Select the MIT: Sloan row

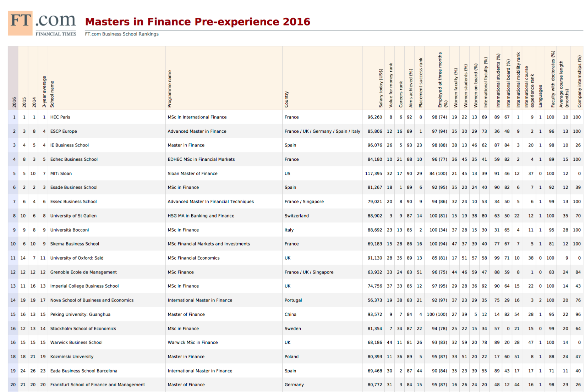[61, 173]
